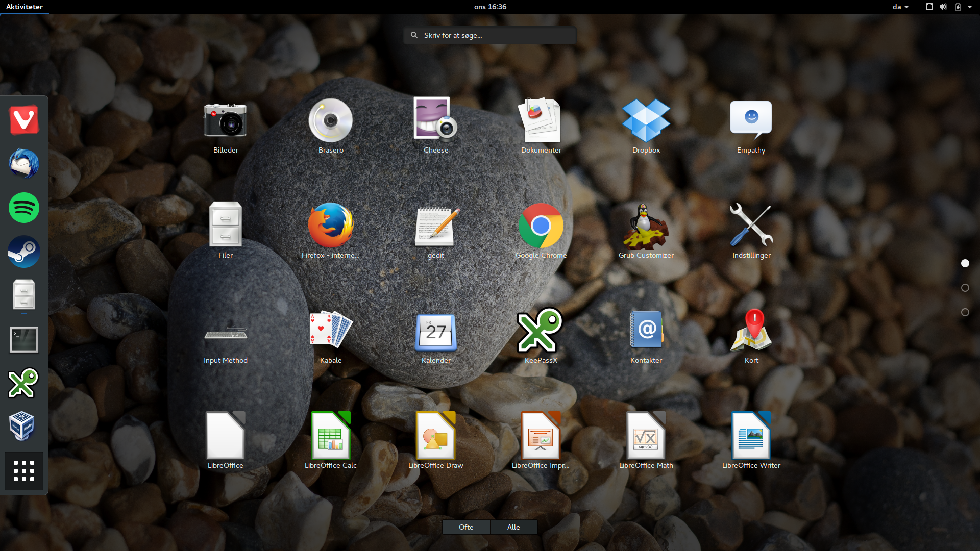The image size is (980, 551).
Task: Go to second app grid page
Action: [x=965, y=288]
